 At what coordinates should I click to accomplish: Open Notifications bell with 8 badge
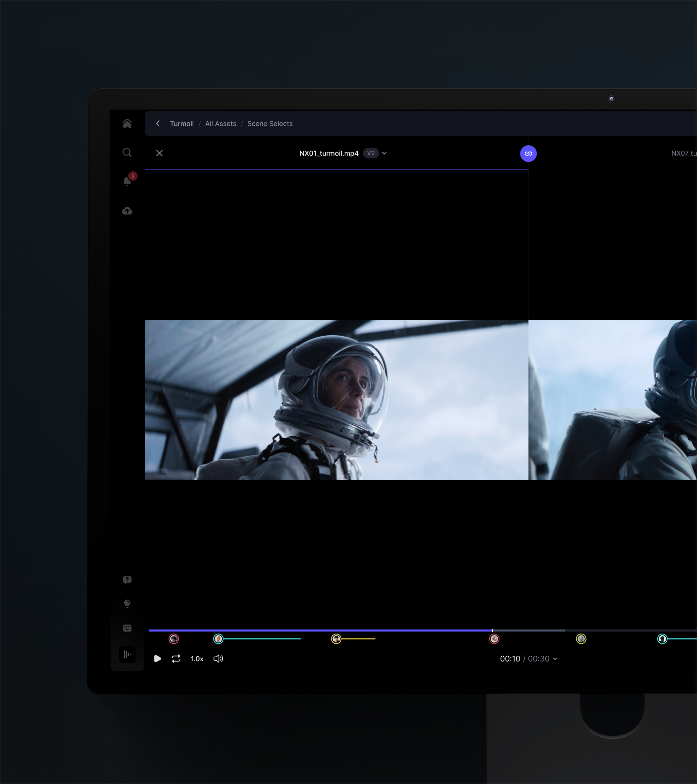127,181
